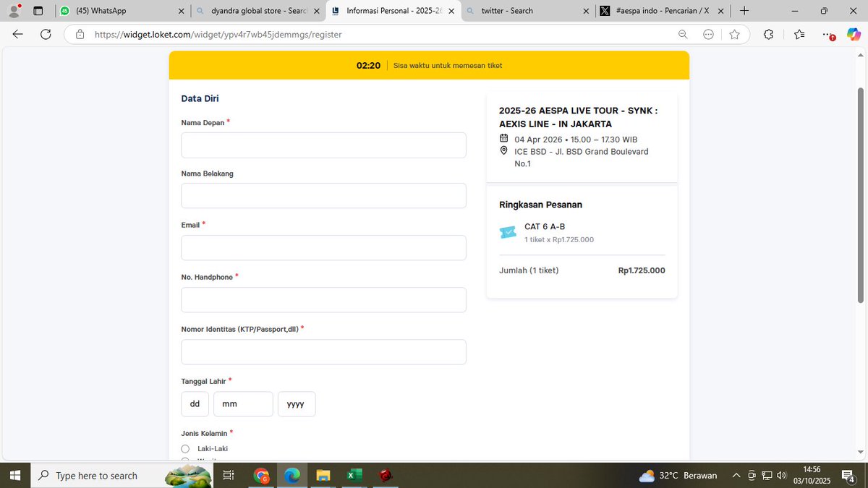Add this page to favorites star
Image resolution: width=868 pixels, height=488 pixels.
coord(735,34)
